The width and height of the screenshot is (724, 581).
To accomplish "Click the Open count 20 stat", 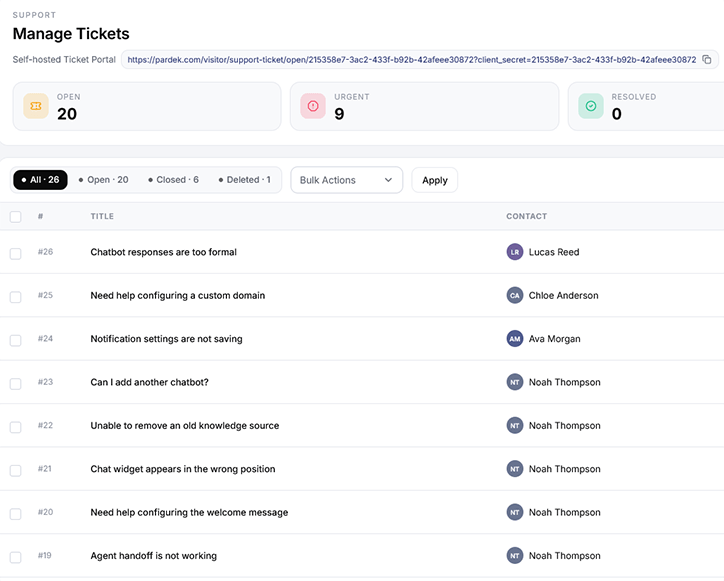I will (x=67, y=114).
